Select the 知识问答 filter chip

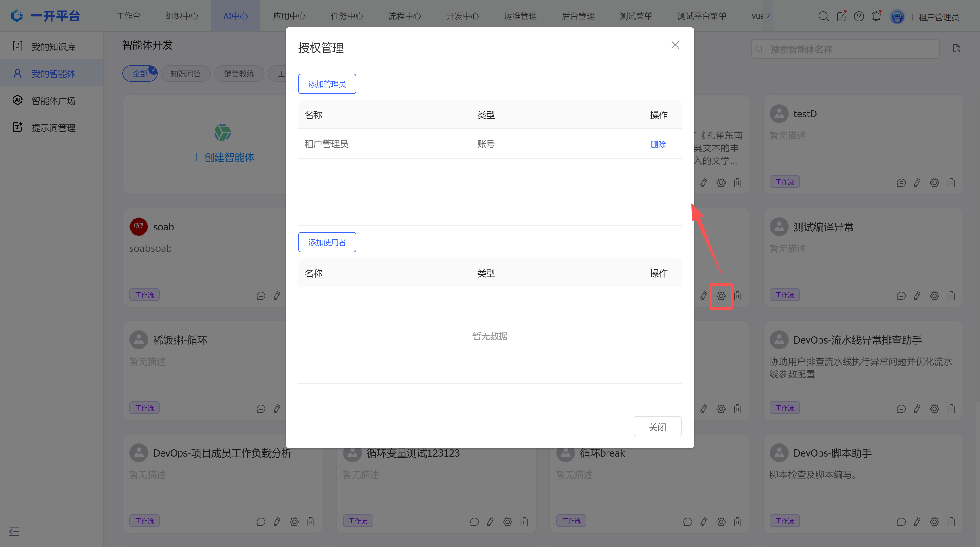point(186,74)
